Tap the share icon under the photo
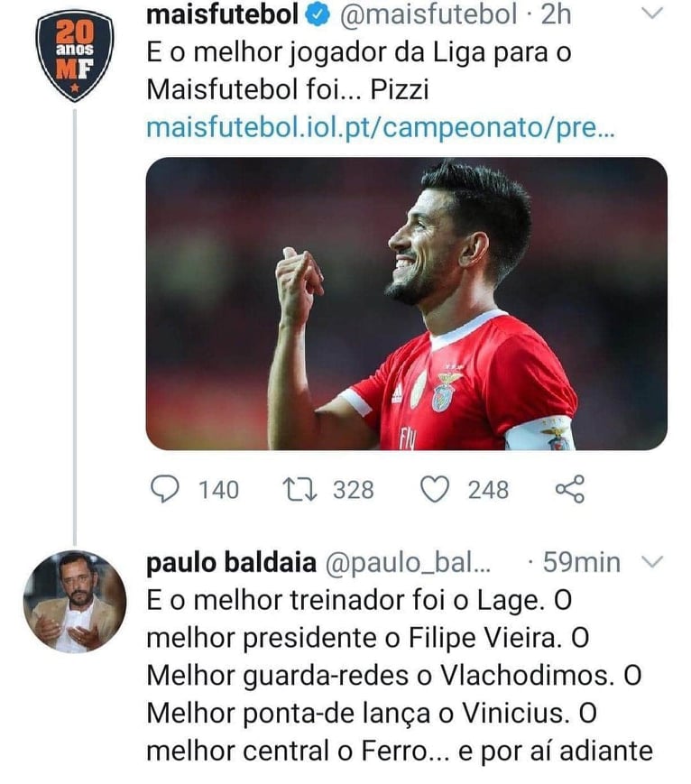This screenshot has height=784, width=691. [570, 489]
